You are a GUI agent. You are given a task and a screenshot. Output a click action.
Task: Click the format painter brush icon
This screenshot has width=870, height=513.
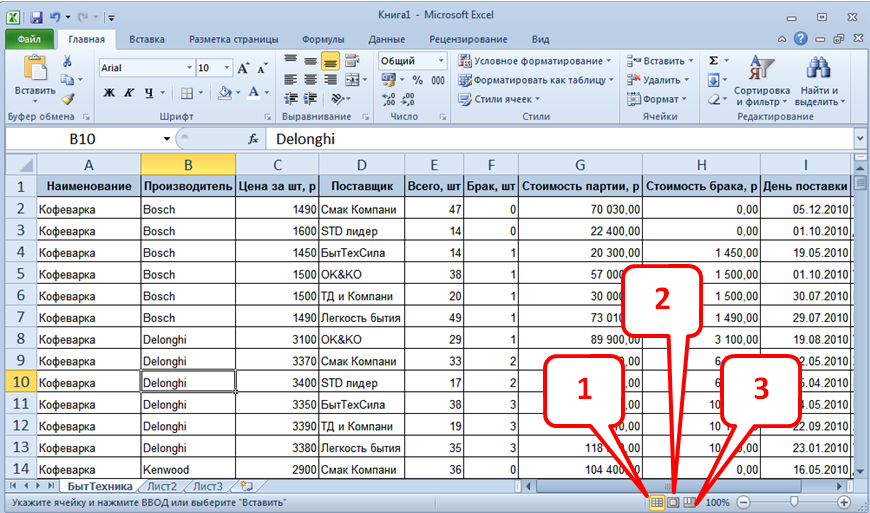pos(67,99)
